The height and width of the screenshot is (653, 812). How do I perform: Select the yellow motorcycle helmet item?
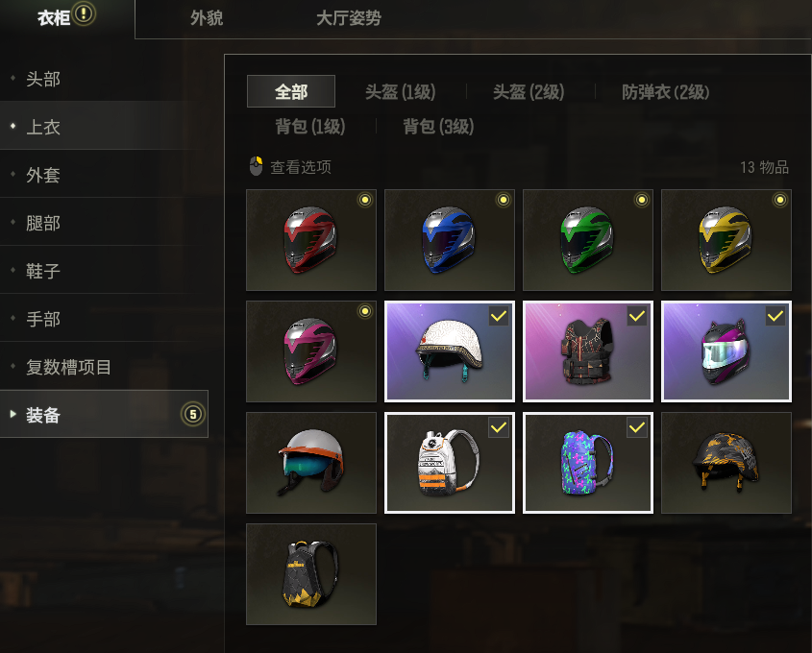(x=726, y=240)
